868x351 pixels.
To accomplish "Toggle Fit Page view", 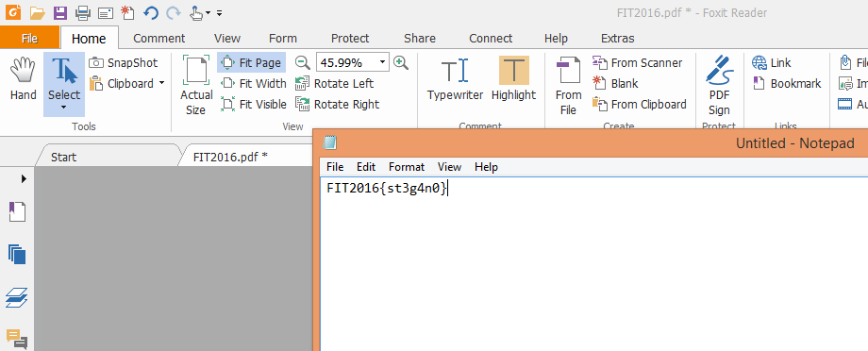I will tap(252, 62).
